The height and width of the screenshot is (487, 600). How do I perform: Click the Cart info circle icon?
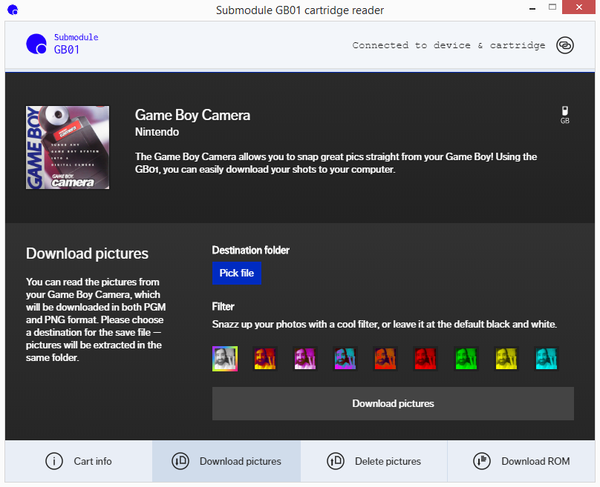point(53,461)
